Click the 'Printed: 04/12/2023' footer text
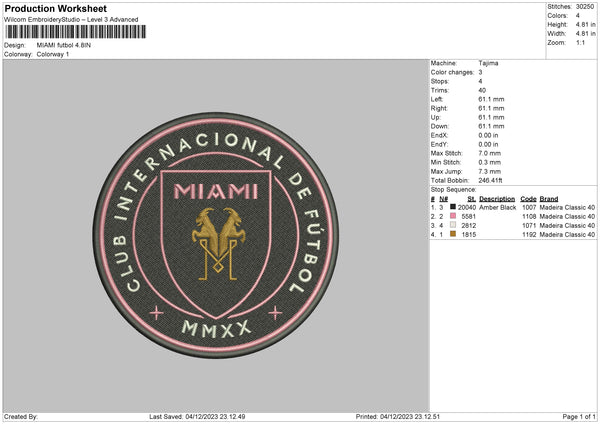Screen dimensions: 600x424 (x=398, y=416)
